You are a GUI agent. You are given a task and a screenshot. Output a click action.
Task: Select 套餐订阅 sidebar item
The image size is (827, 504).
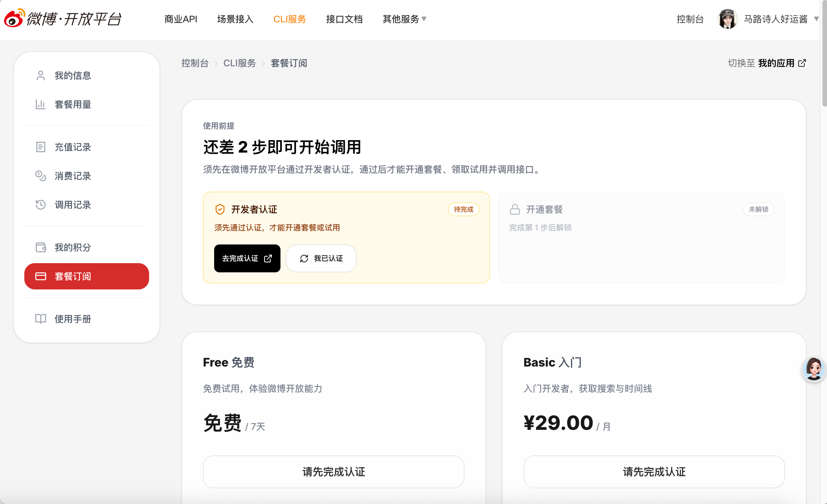point(87,276)
